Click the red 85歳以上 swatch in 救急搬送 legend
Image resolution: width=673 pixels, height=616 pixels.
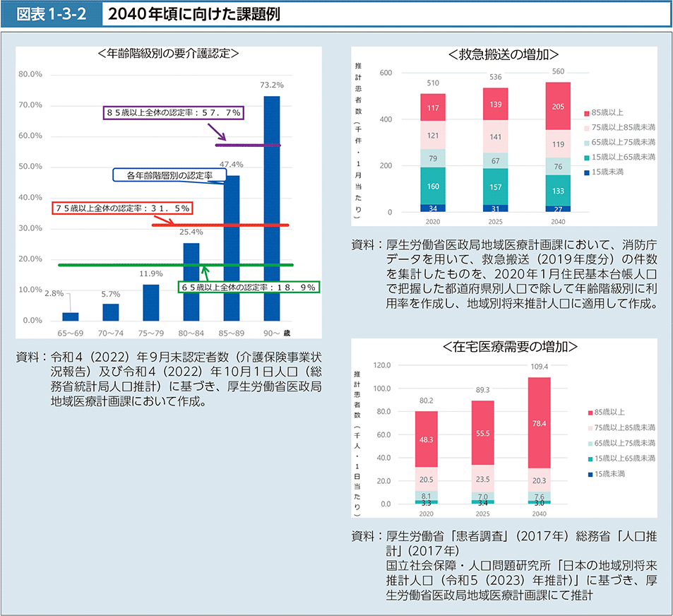click(587, 113)
